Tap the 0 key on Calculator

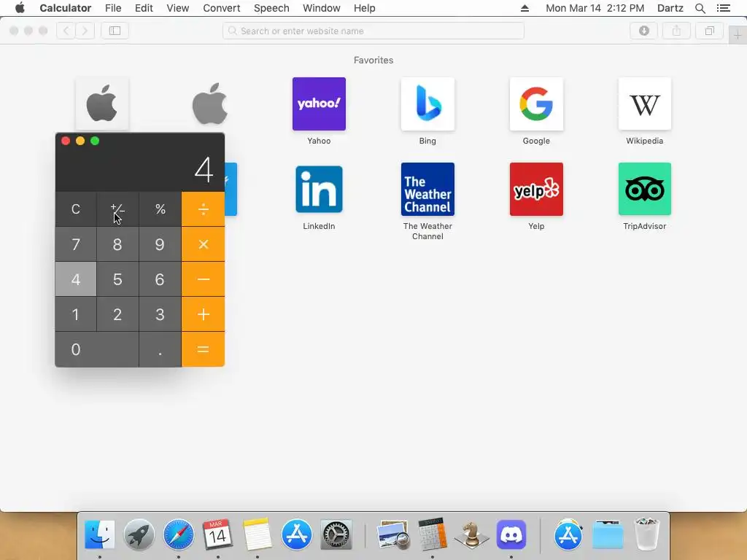point(97,349)
